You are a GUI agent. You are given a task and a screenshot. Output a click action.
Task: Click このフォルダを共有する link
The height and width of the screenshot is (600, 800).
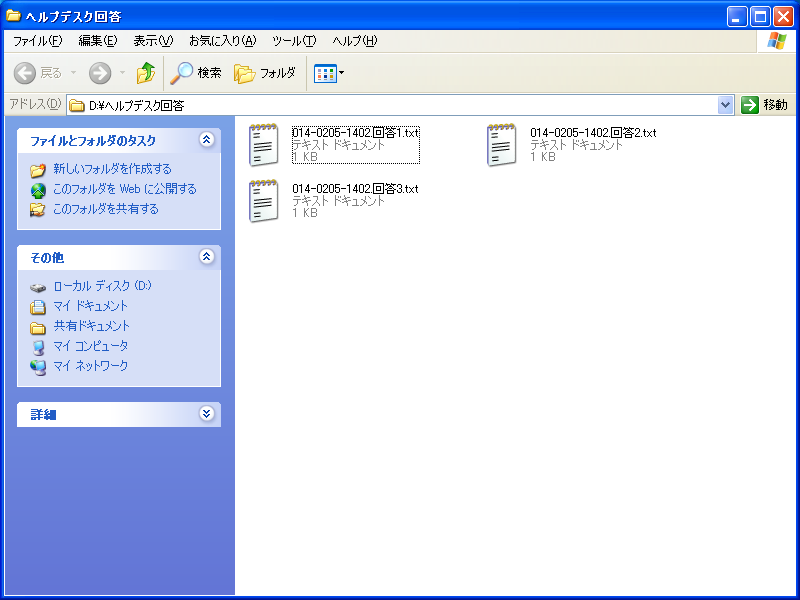pos(106,209)
